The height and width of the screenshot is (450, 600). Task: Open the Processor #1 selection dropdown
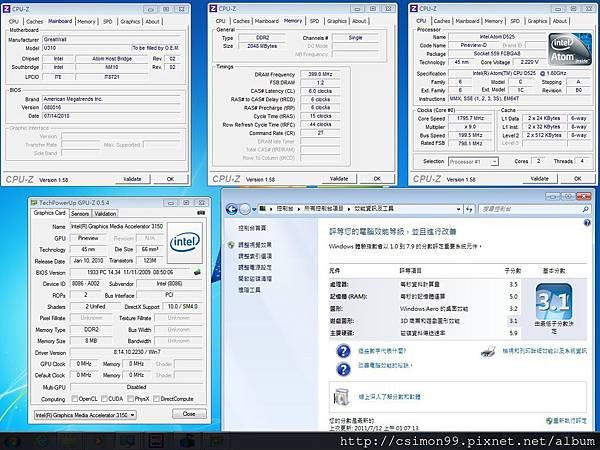[x=494, y=161]
